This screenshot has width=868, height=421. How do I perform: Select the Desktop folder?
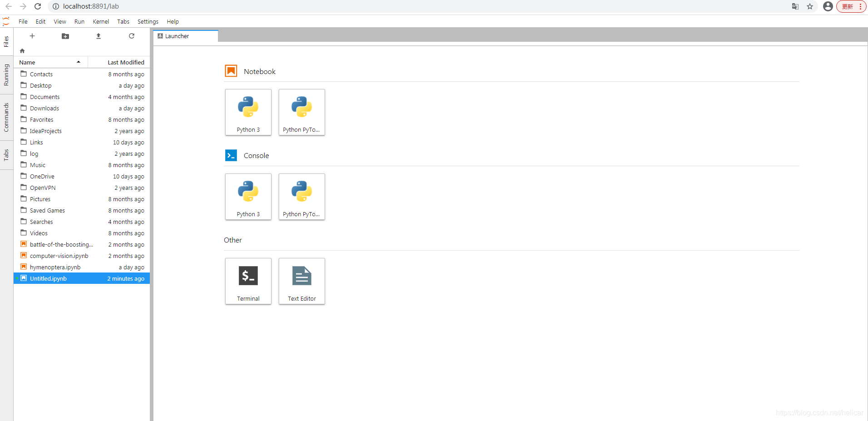[x=82, y=85]
